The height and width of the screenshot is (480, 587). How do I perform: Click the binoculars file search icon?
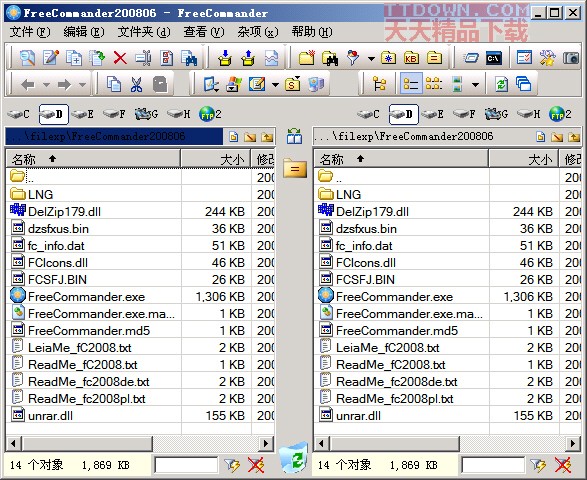coord(329,58)
